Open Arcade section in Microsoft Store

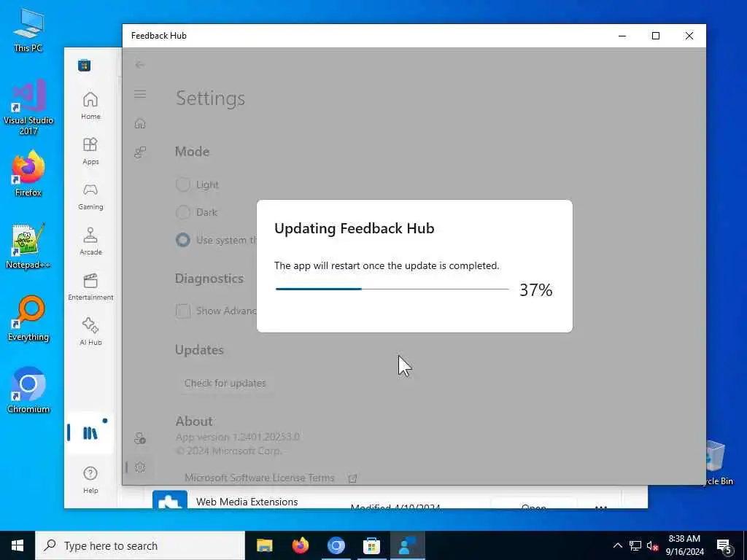[x=90, y=241]
